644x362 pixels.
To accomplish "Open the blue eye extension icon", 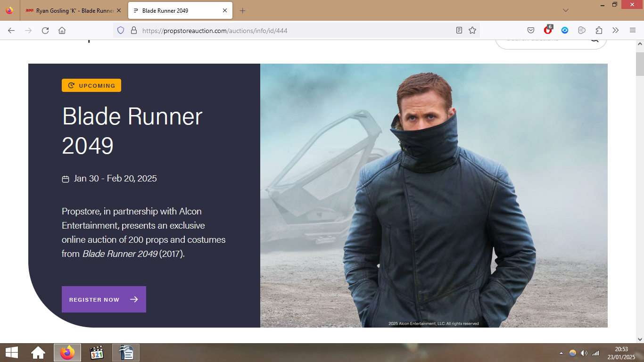I will click(x=565, y=30).
